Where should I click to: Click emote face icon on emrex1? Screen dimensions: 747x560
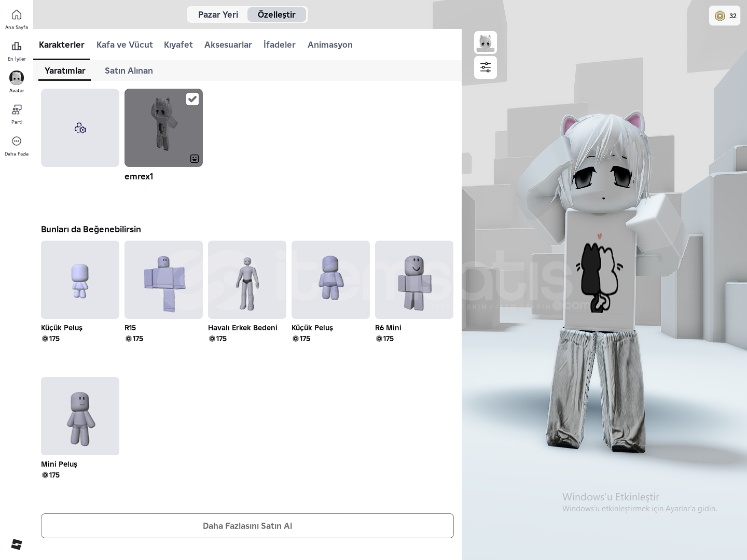tap(195, 159)
